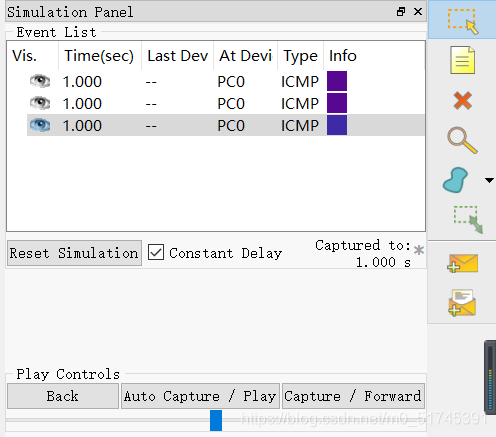Toggle the blue eye in the highlighted row
Screen dimensions: 496x437
[40, 125]
